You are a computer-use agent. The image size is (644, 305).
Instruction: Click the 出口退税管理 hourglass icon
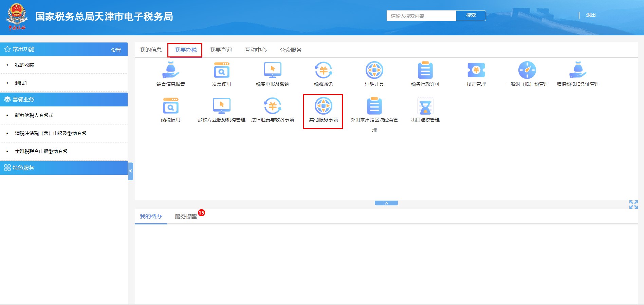click(425, 106)
